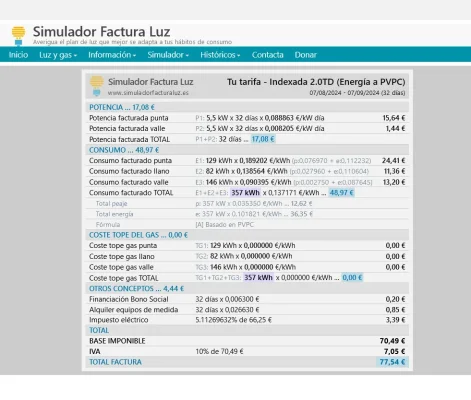The width and height of the screenshot is (471, 400).
Task: Expand the Históricos dropdown menu
Action: [220, 55]
